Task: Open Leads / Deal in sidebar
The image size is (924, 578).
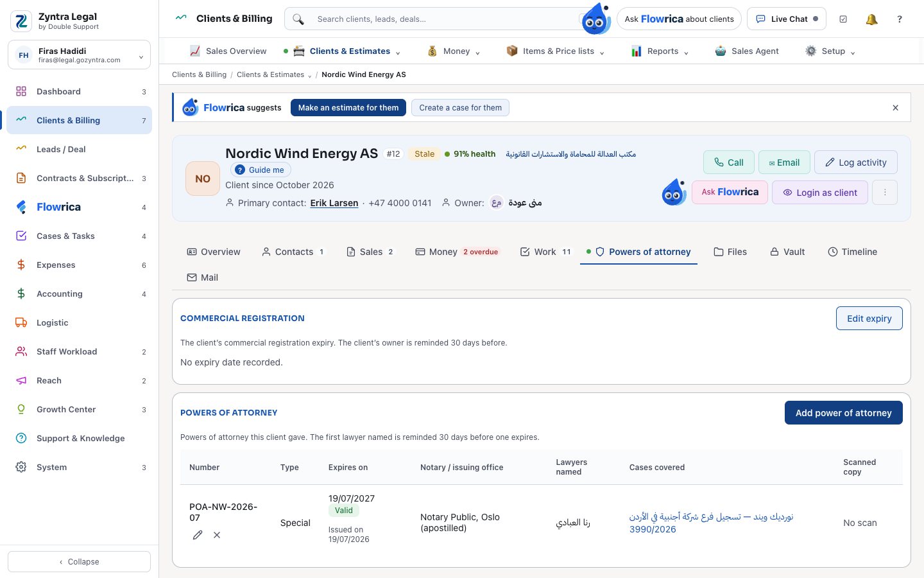Action: pos(80,149)
